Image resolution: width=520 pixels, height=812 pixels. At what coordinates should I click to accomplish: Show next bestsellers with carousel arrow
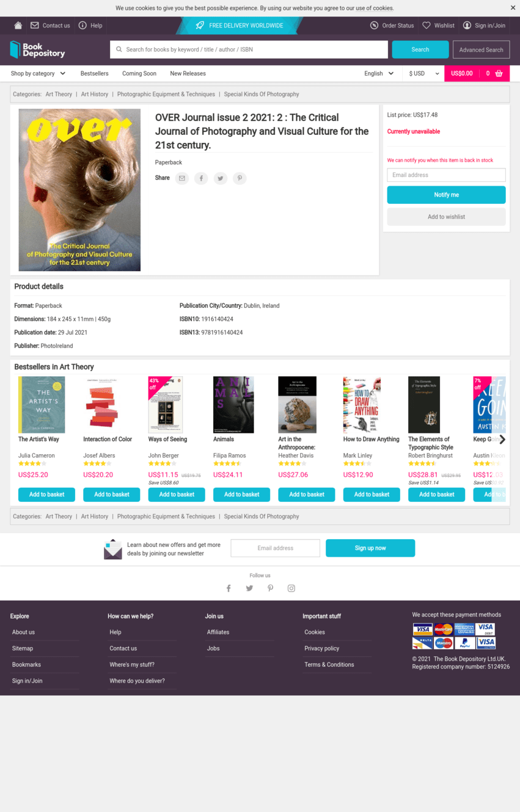click(502, 440)
